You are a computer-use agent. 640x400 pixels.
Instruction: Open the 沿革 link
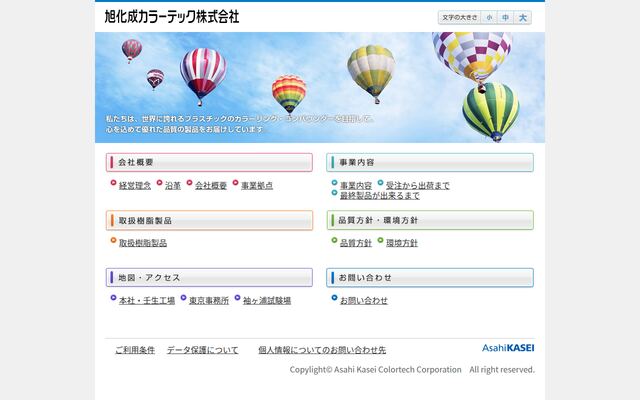coord(173,186)
